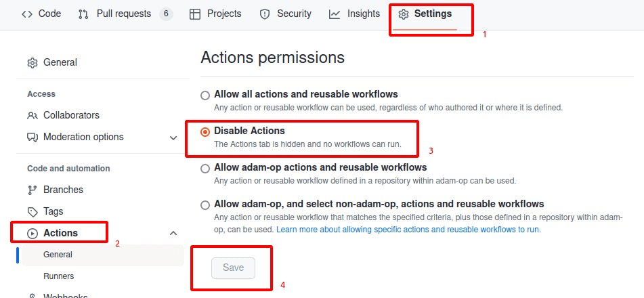Image resolution: width=644 pixels, height=298 pixels.
Task: Open the Learn more about allowing actions link
Action: pyautogui.click(x=408, y=230)
